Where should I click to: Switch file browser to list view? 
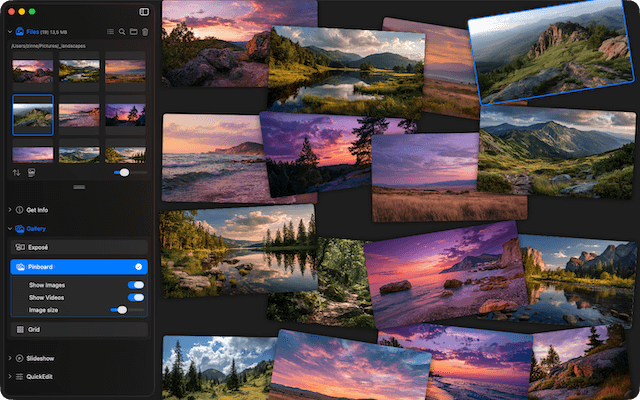click(x=109, y=32)
